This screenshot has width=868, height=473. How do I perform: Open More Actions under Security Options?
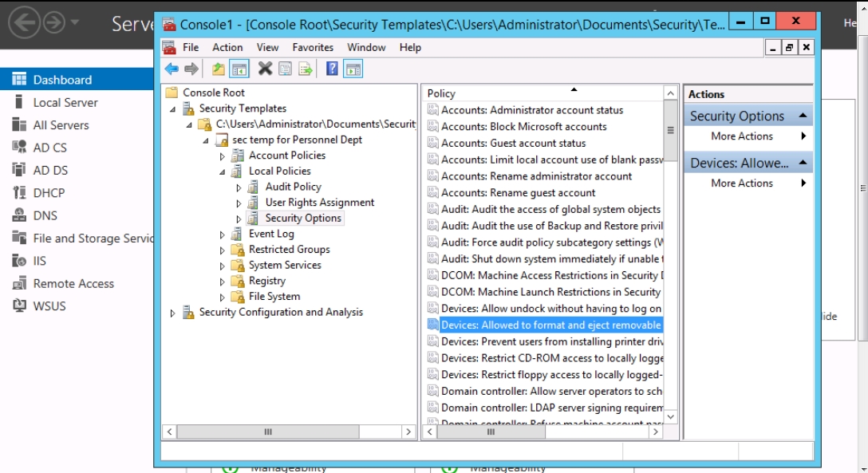point(742,136)
